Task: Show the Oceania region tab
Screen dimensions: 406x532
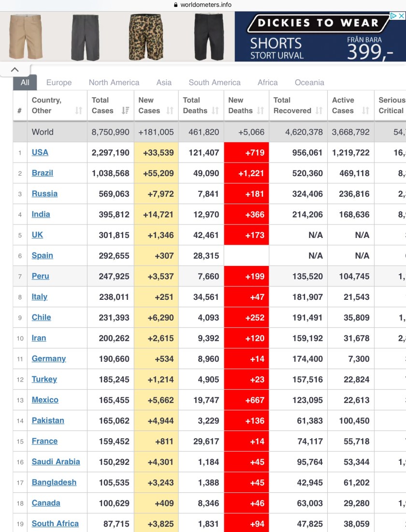Action: point(309,82)
